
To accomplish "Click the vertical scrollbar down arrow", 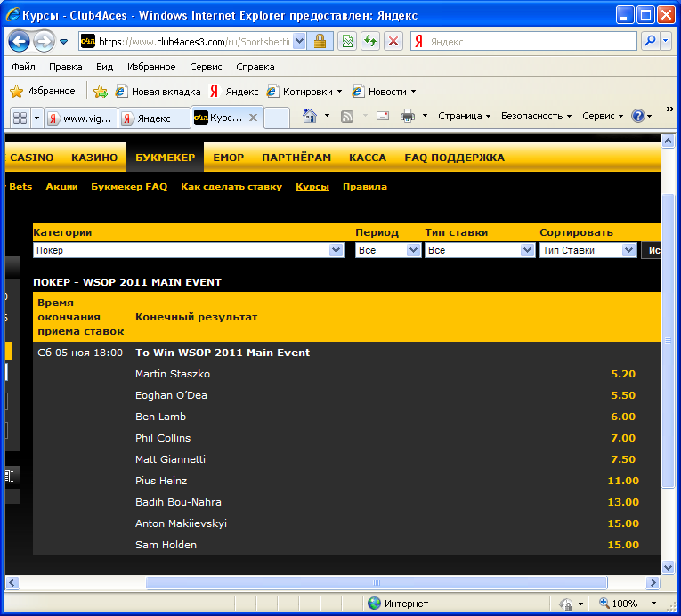I will pyautogui.click(x=668, y=566).
